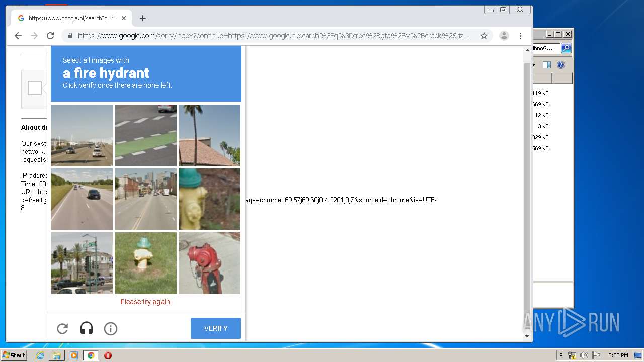Select the red fire hydrant image
The width and height of the screenshot is (644, 362).
coord(209,263)
